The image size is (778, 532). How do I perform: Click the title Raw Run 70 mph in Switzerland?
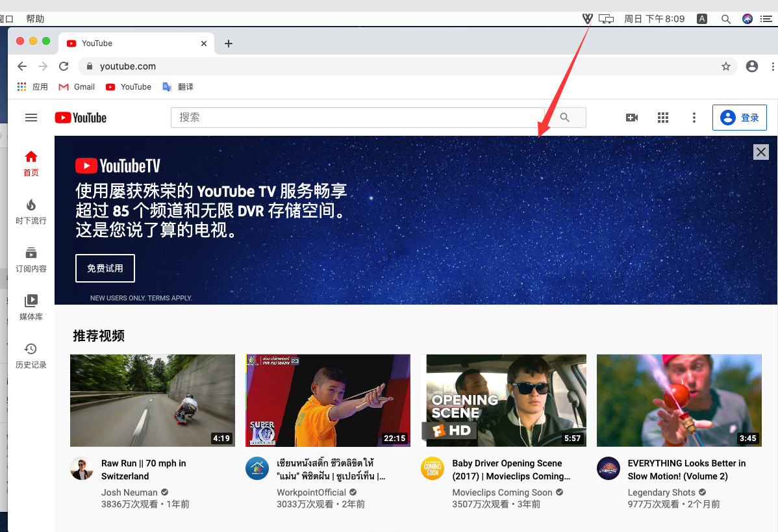pos(144,470)
